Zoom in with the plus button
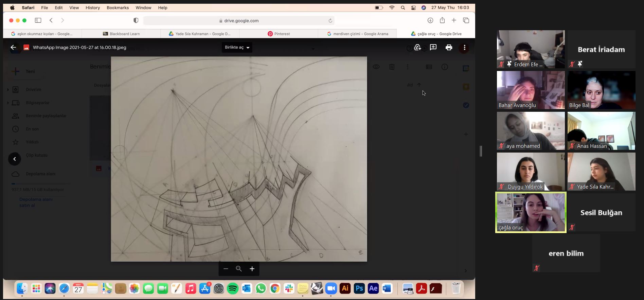Screen dimensions: 644x300 click(252, 269)
